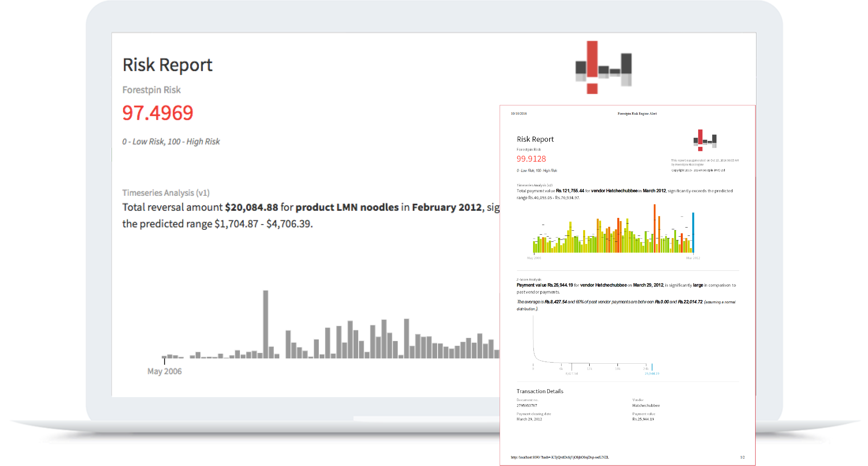
Task: Click the Timeseries Analysis (v1) label
Action: pyautogui.click(x=166, y=192)
